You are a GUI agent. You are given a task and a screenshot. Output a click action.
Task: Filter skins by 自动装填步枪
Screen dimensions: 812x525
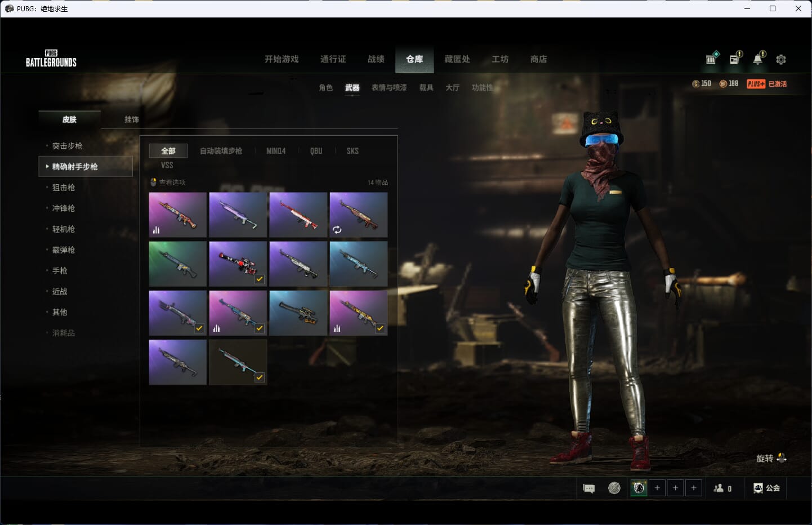pyautogui.click(x=221, y=151)
